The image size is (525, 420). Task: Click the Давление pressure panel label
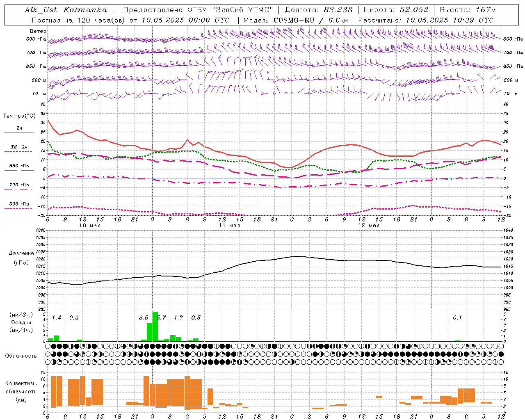tap(21, 253)
